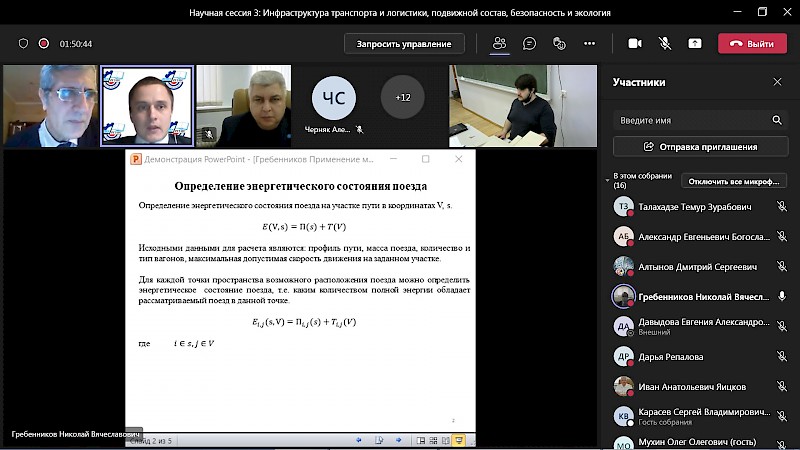
Task: Open the reactions icon in toolbar
Action: pos(559,43)
